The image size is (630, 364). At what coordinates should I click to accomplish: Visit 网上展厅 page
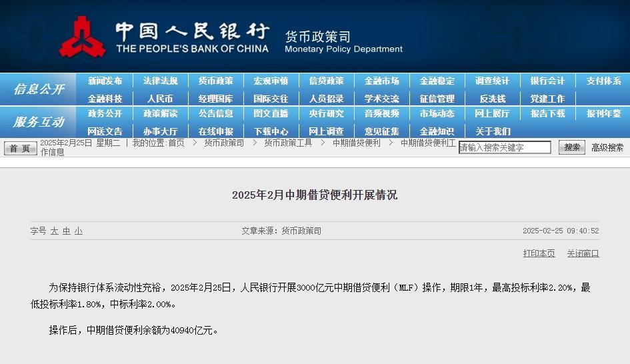pyautogui.click(x=492, y=114)
